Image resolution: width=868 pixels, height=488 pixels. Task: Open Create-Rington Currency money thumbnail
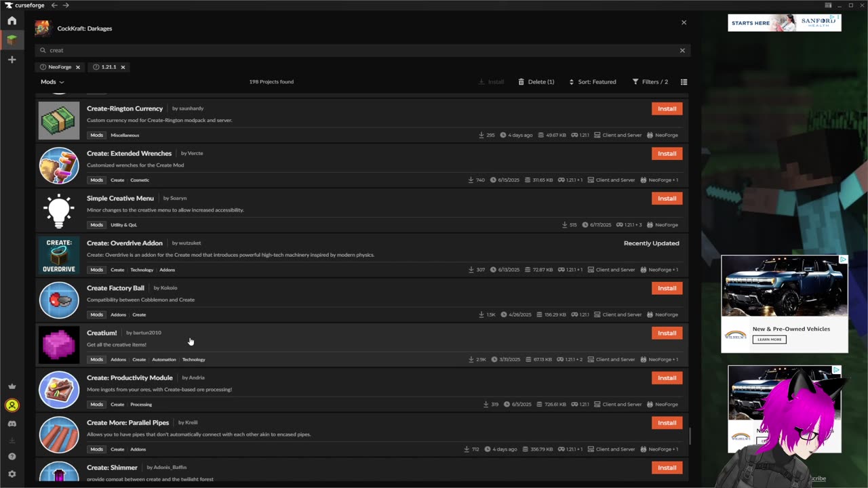59,121
